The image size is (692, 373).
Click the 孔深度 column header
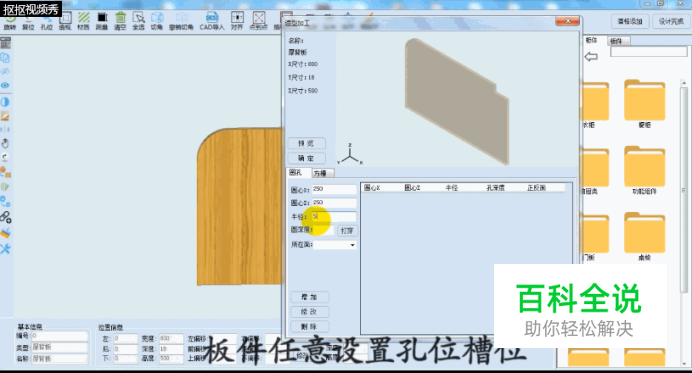point(495,188)
